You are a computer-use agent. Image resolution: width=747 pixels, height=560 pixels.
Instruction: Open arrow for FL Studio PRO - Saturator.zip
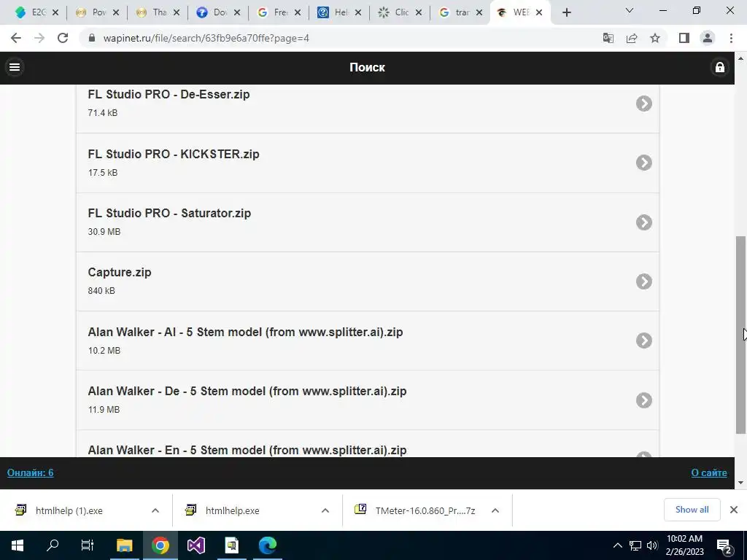click(x=643, y=222)
